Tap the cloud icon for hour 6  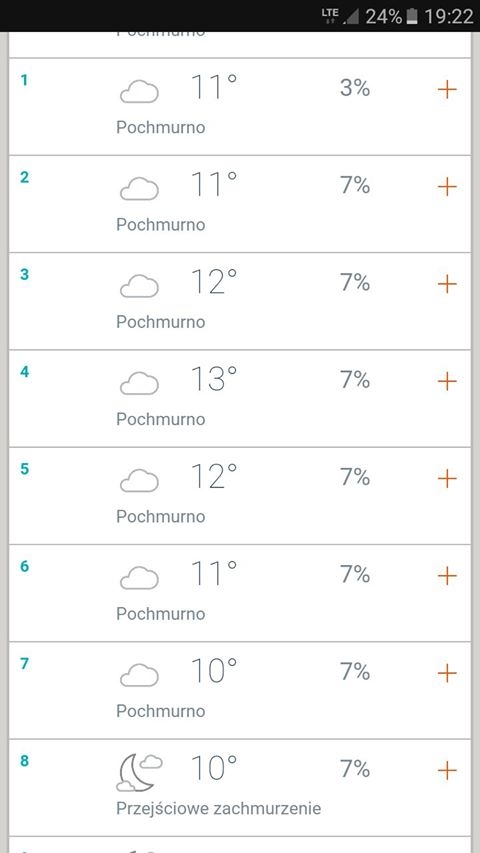pos(139,578)
